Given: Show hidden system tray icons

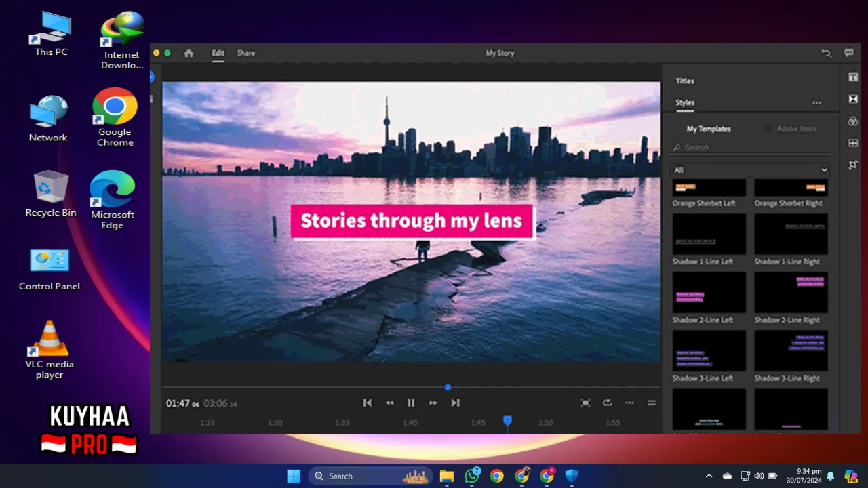Looking at the screenshot, I should coord(709,476).
